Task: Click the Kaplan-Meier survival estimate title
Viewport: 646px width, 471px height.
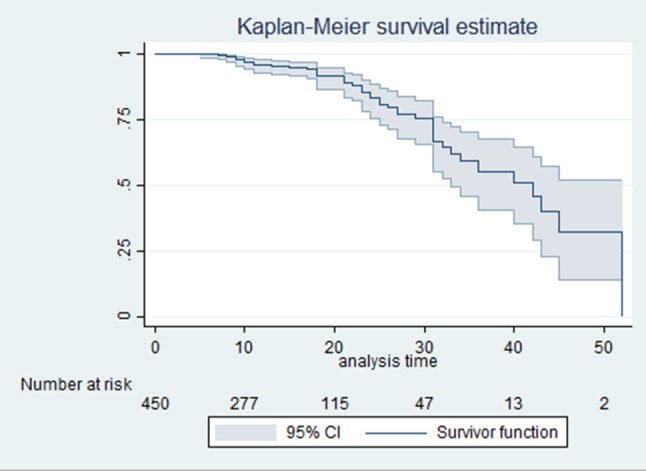Action: [x=387, y=27]
